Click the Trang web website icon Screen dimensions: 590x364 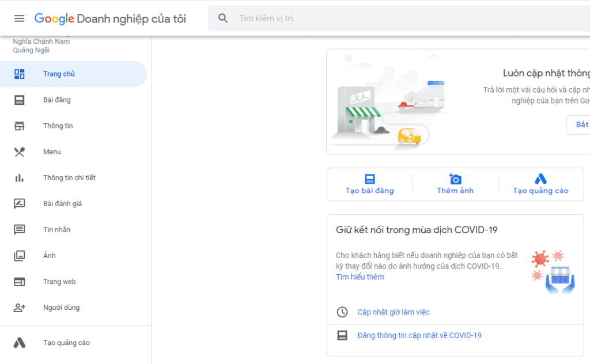coord(19,282)
